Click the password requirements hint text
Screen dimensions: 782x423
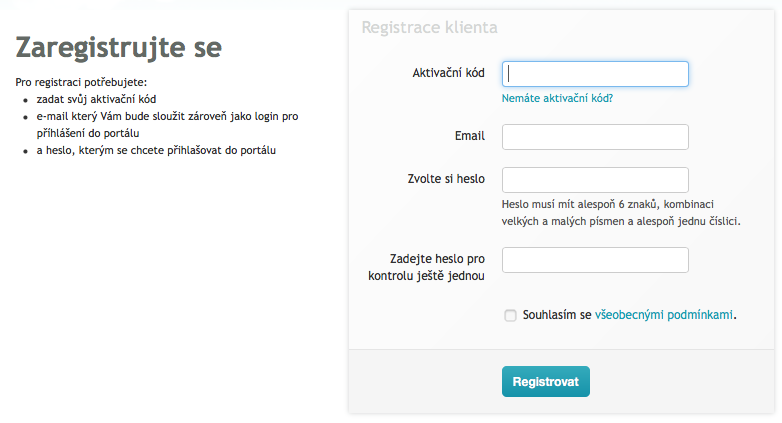click(x=621, y=212)
